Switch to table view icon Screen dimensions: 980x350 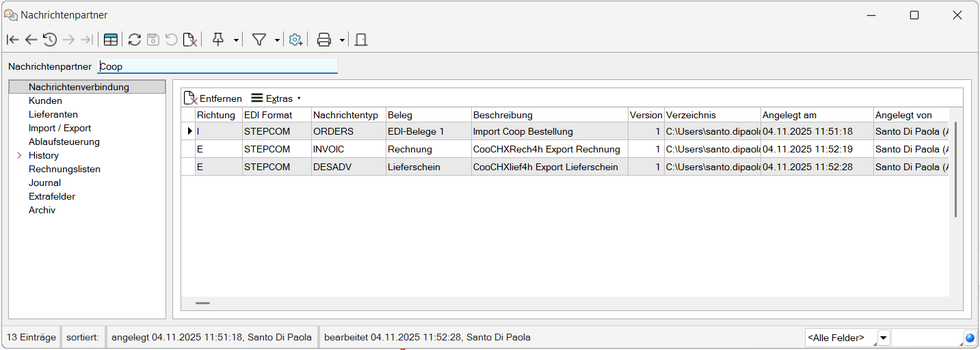point(110,40)
